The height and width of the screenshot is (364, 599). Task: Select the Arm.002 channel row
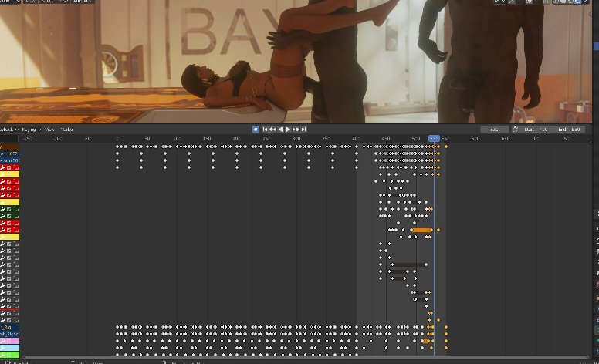[x=9, y=153]
